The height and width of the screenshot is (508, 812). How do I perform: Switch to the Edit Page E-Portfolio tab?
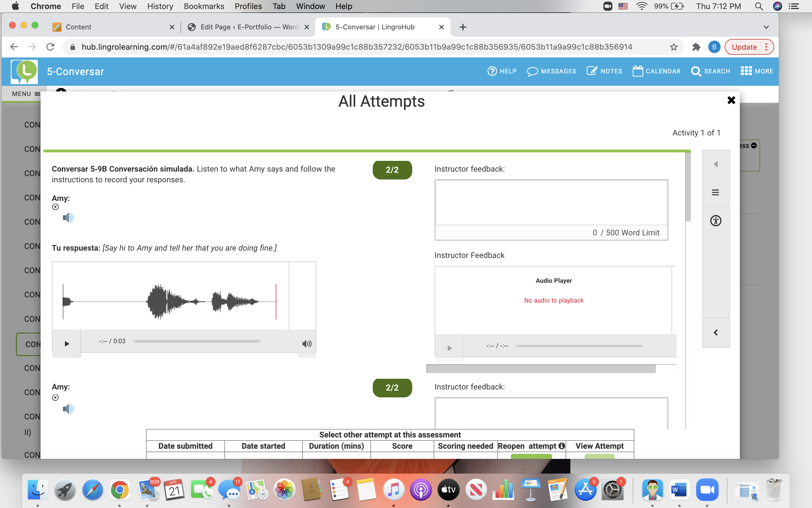248,27
